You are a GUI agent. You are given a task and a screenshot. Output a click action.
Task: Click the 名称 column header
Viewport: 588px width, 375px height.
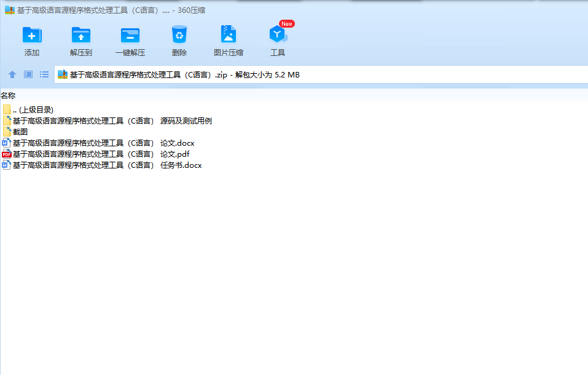pos(8,96)
